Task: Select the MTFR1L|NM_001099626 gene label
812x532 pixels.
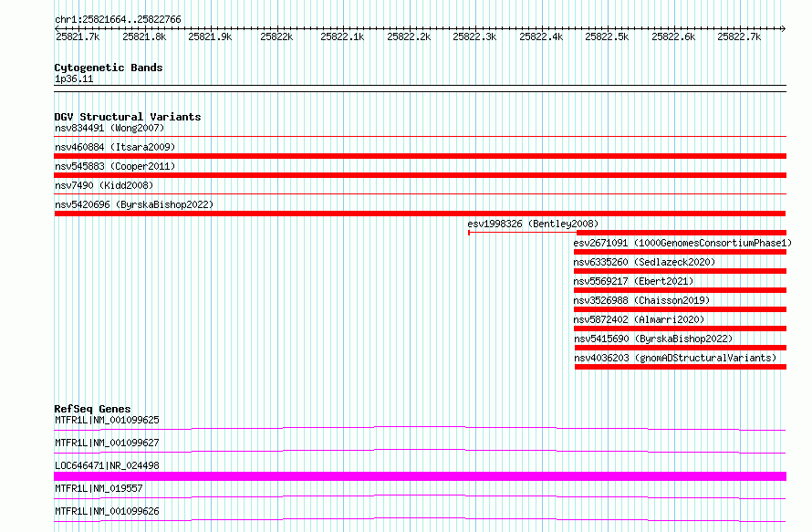Action: [107, 511]
